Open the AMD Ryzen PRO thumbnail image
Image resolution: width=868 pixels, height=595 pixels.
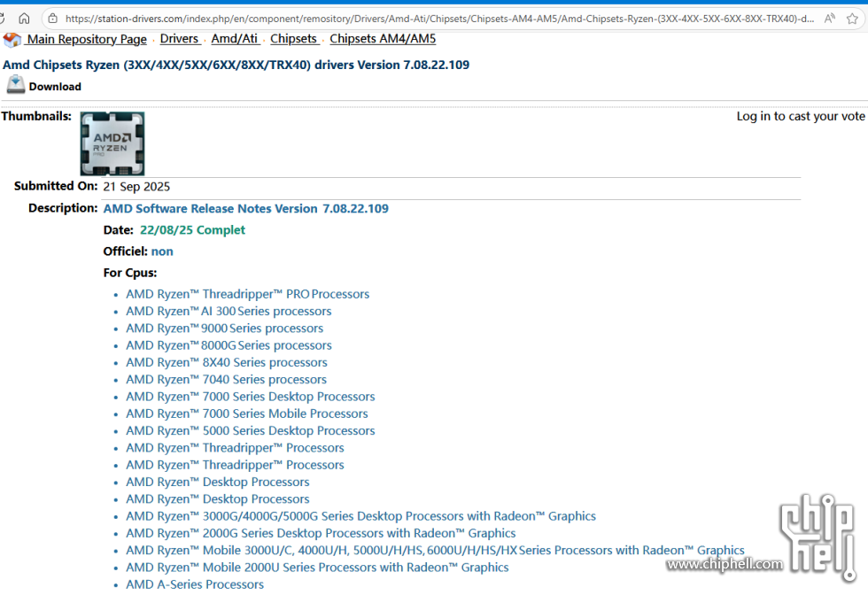coord(112,143)
